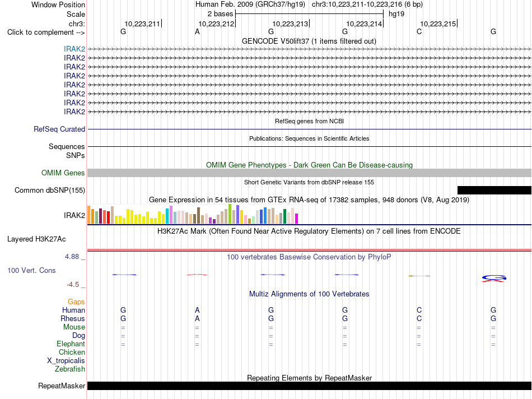Click the 'chr3:10,223,211-10,223,216 (6 bp)' position text
The image size is (532, 399).
pyautogui.click(x=367, y=4)
